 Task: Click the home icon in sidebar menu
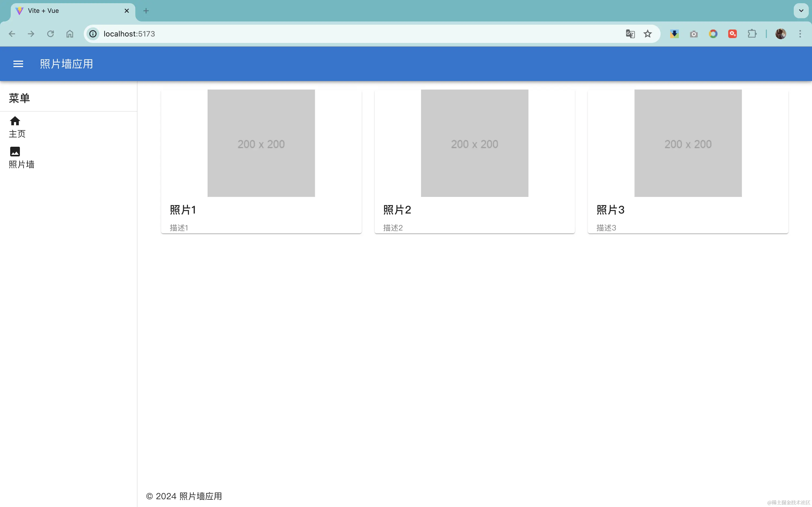(15, 121)
